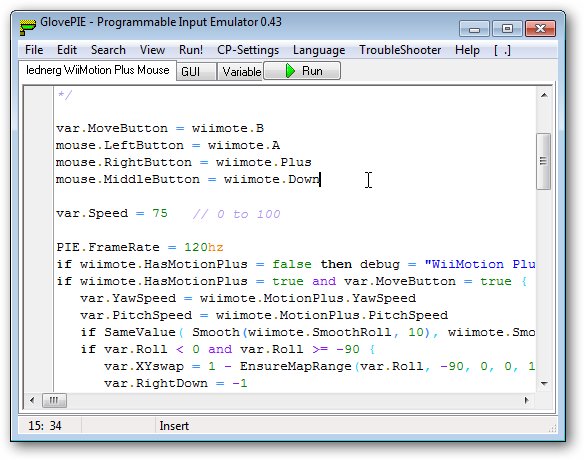Click the [ .] menu item
The width and height of the screenshot is (584, 460).
(502, 50)
